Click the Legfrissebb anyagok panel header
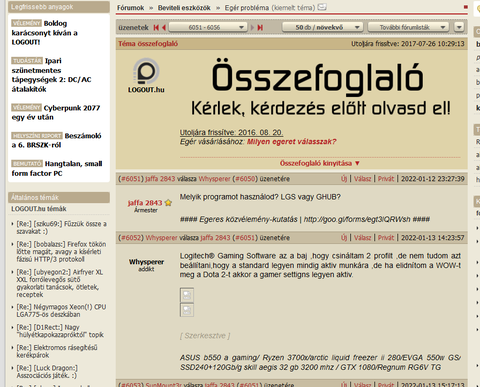This screenshot has width=480, height=387. (x=59, y=7)
